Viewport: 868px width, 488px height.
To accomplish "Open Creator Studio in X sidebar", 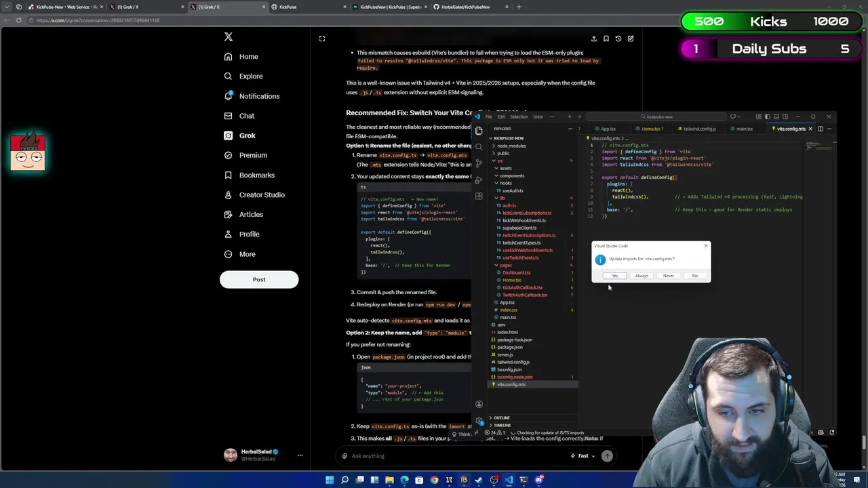I will (x=255, y=195).
